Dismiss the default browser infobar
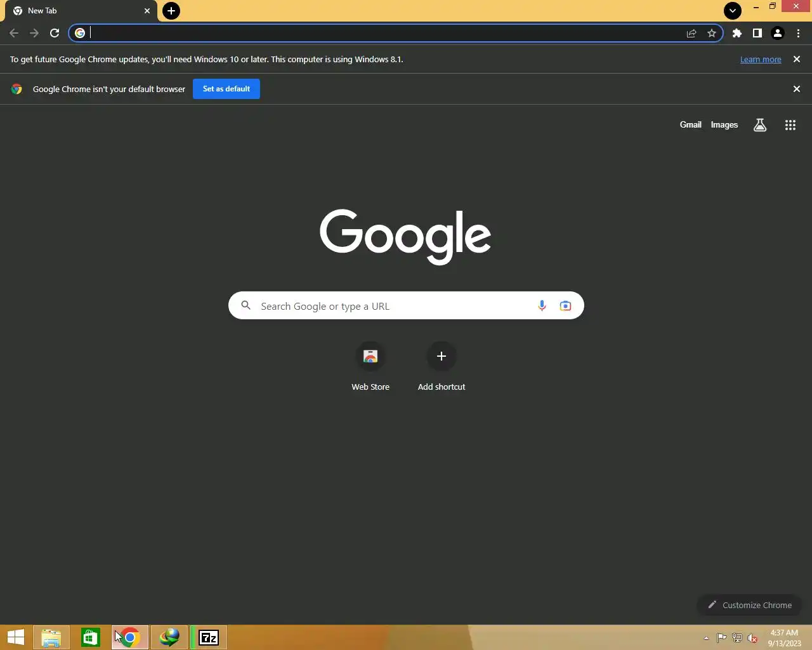812x650 pixels. click(797, 89)
